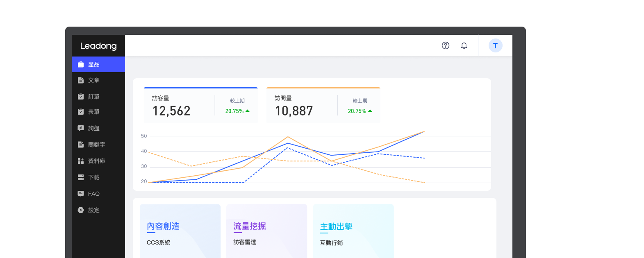Open notifications bell icon
This screenshot has width=644, height=258.
(464, 45)
